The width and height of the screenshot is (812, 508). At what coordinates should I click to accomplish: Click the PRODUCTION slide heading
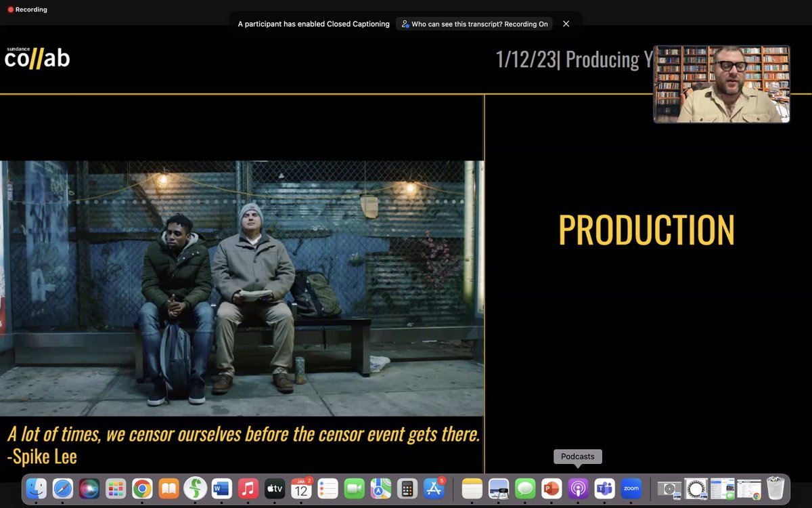pyautogui.click(x=647, y=230)
